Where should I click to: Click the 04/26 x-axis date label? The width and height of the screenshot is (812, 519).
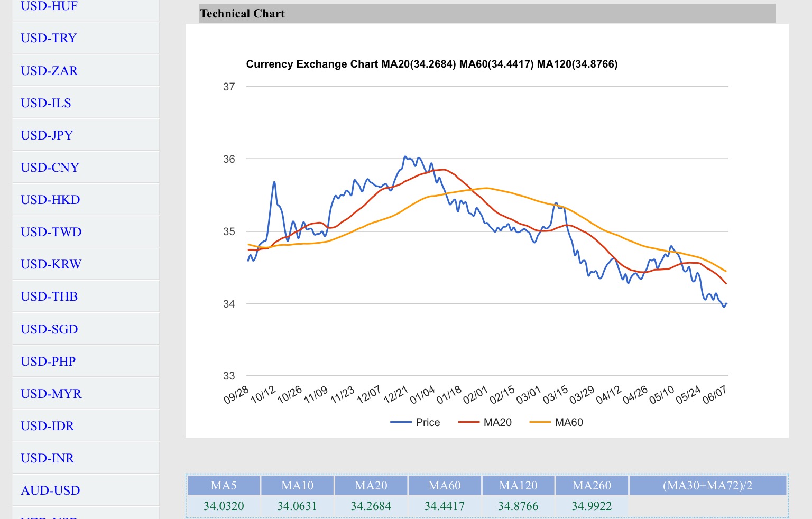635,395
